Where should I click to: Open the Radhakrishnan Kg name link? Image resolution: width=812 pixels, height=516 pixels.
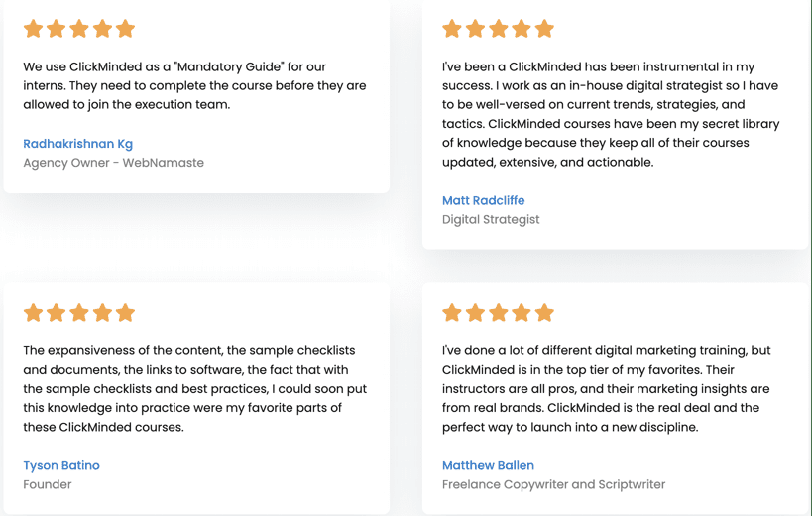pos(77,144)
